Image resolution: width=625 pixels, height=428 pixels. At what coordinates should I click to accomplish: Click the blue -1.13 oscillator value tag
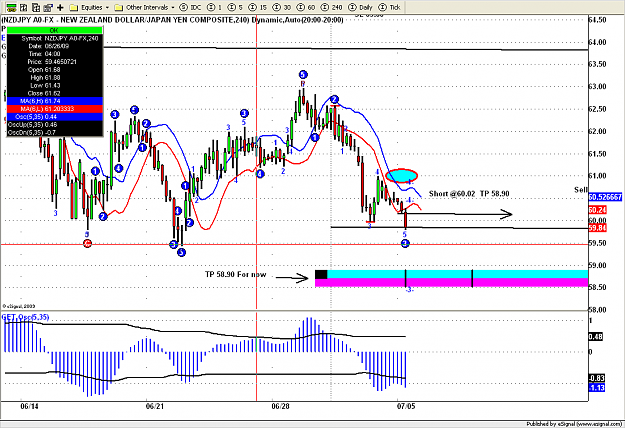click(597, 387)
